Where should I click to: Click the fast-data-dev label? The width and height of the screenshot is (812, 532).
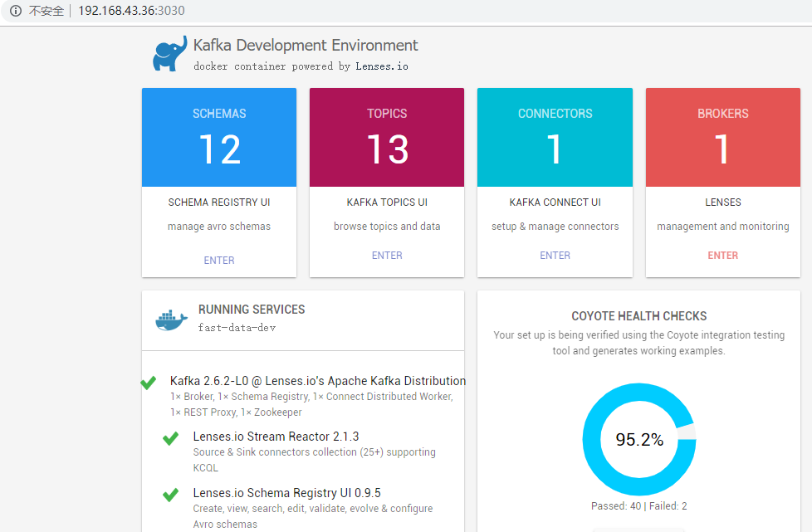point(237,328)
